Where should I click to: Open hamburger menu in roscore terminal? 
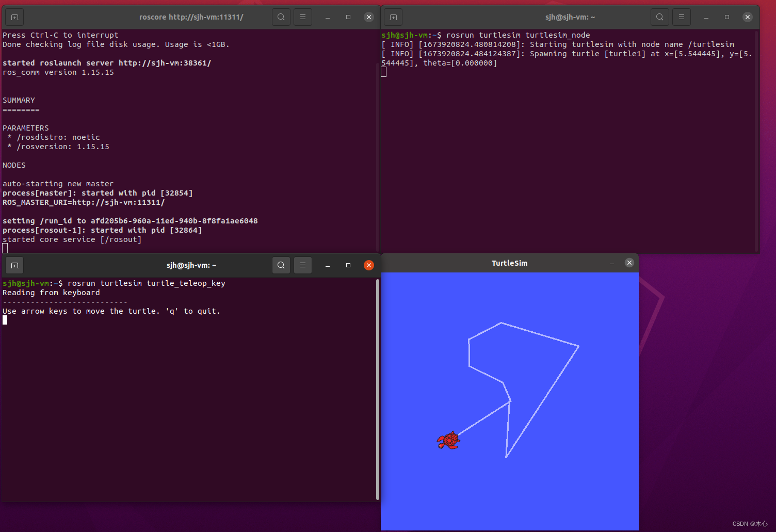click(x=303, y=17)
